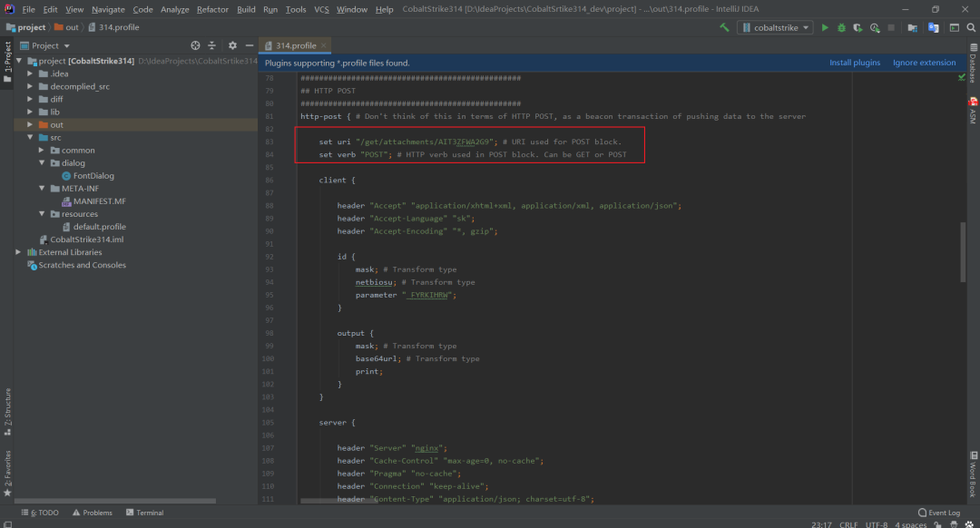
Task: Expand External Libraries node
Action: [x=18, y=252]
